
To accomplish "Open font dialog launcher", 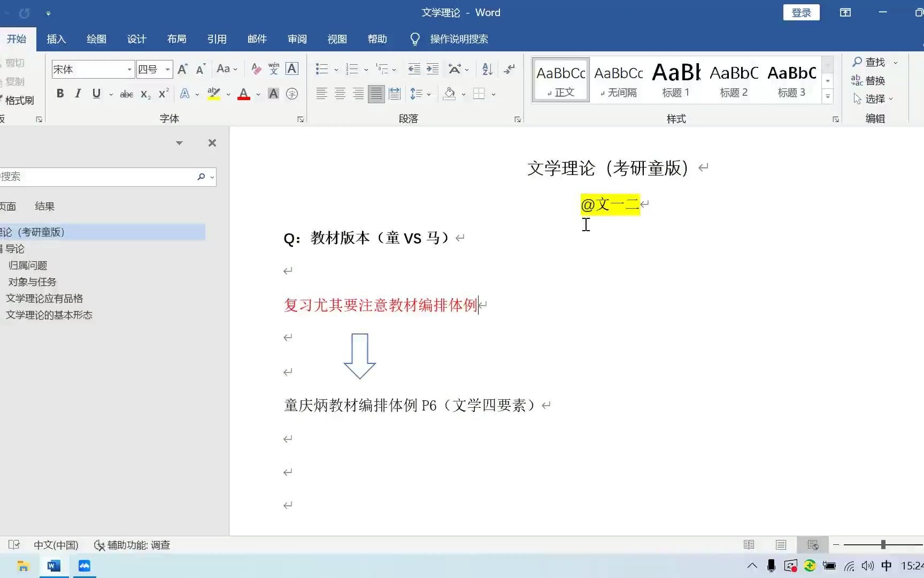I will [301, 119].
